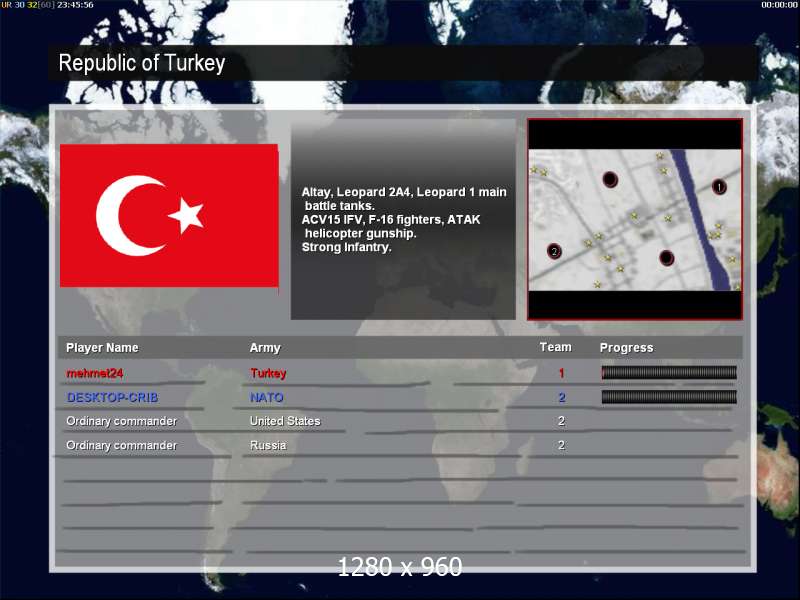Screen dimensions: 800x600
Task: Select Ordinary commander in United States row
Action: 121,421
